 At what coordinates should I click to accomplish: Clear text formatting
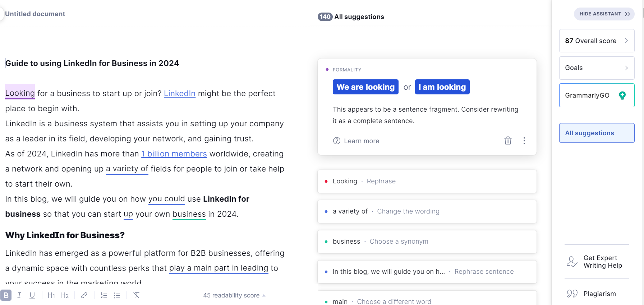pyautogui.click(x=137, y=295)
